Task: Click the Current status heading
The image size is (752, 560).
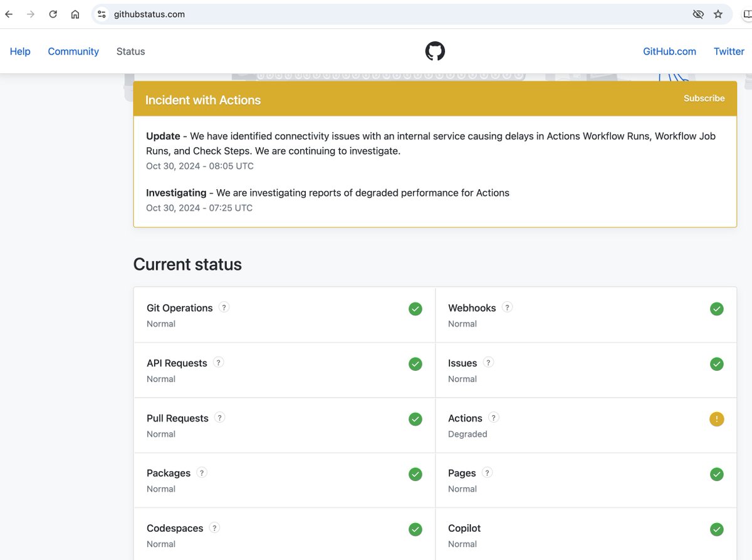Action: click(187, 264)
